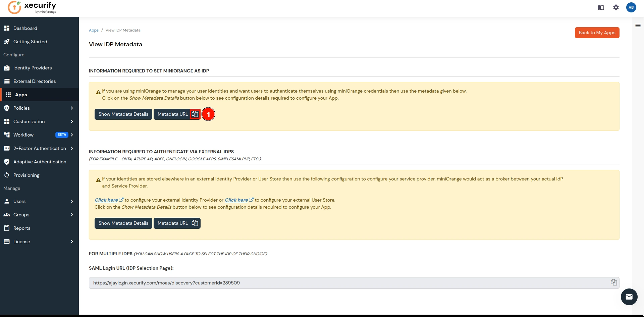Open the documentation book icon
This screenshot has width=644, height=317.
[x=601, y=7]
